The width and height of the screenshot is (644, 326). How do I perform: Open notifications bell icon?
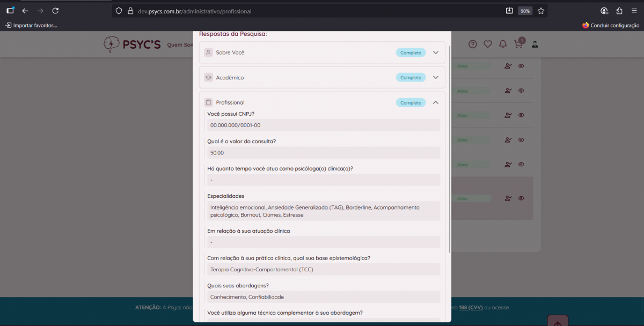point(503,45)
